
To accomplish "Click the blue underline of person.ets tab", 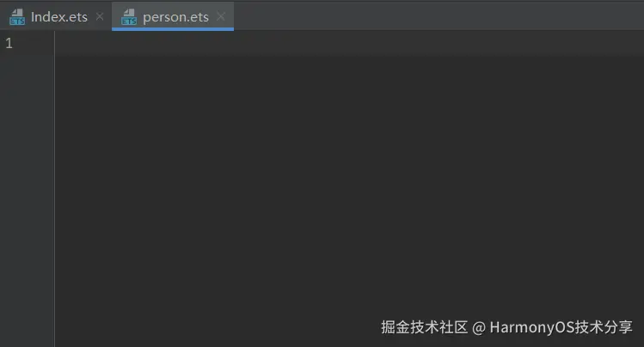I will (173, 29).
